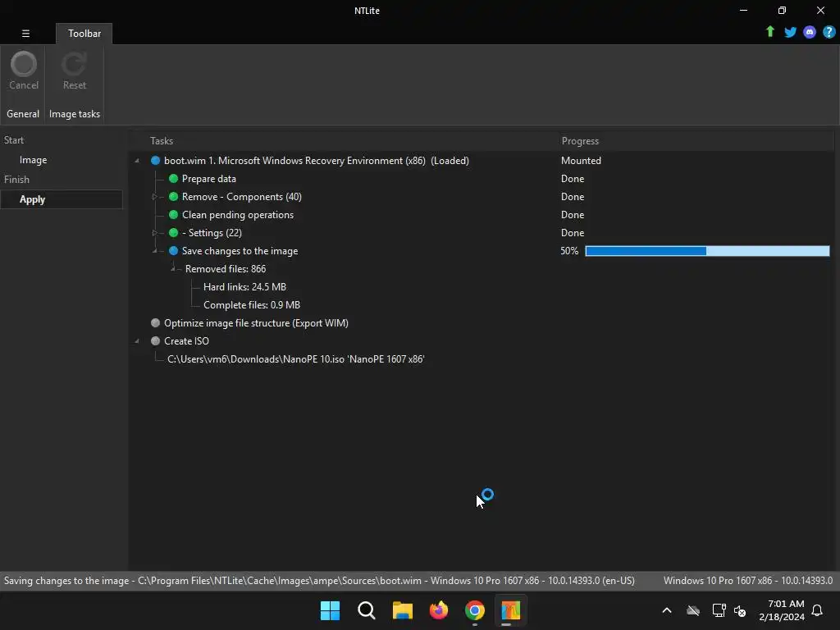Image resolution: width=840 pixels, height=630 pixels.
Task: Click the volume muted tray icon
Action: point(740,610)
